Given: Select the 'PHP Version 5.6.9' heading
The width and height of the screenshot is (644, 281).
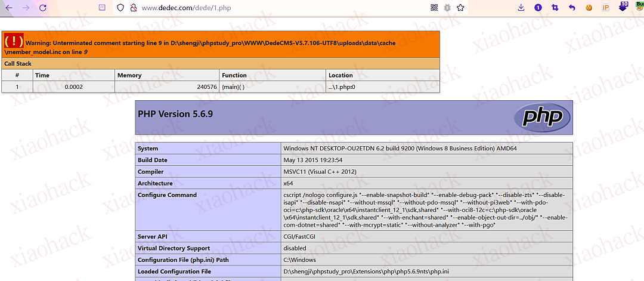Looking at the screenshot, I should click(175, 114).
